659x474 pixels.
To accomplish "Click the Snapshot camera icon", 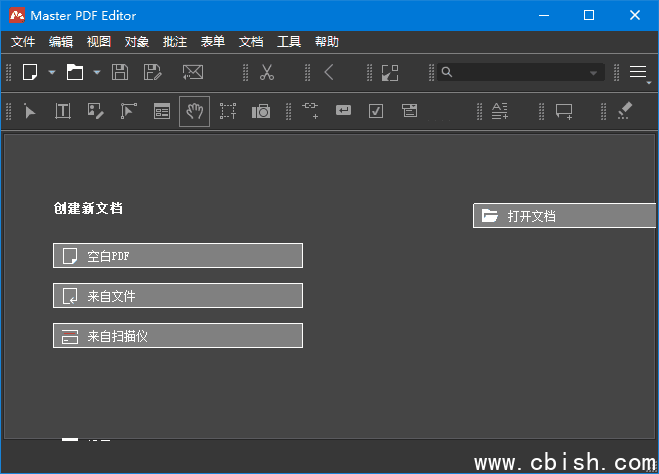I will (x=261, y=111).
